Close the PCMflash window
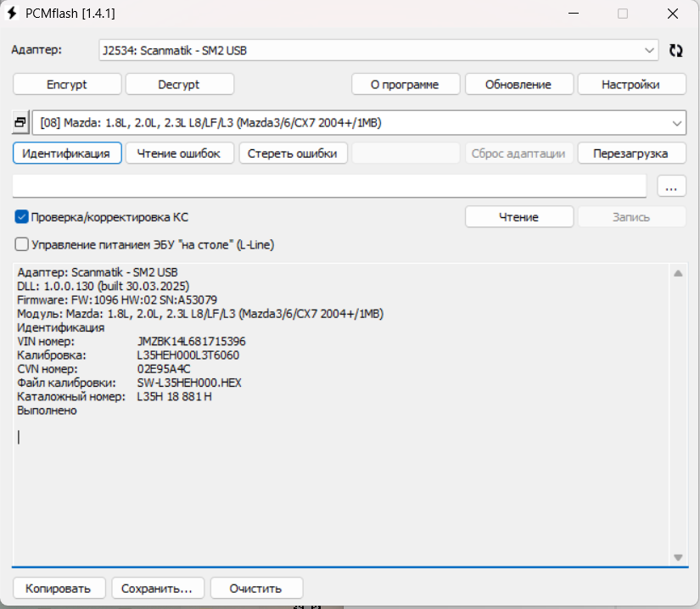This screenshot has width=700, height=609. [673, 14]
